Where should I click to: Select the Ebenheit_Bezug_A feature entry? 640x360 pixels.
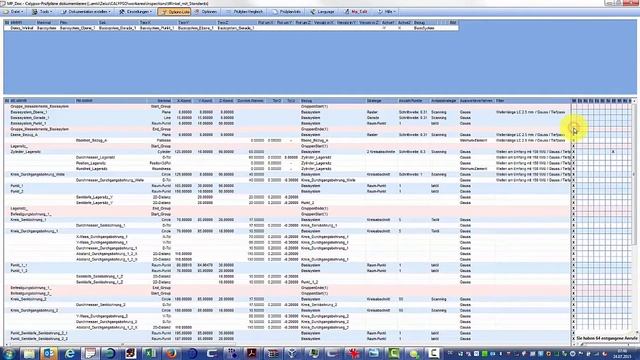91,140
